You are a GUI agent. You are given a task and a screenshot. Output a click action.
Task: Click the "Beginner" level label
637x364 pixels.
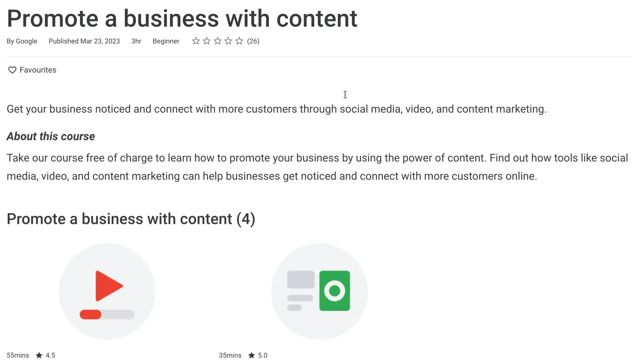[166, 41]
